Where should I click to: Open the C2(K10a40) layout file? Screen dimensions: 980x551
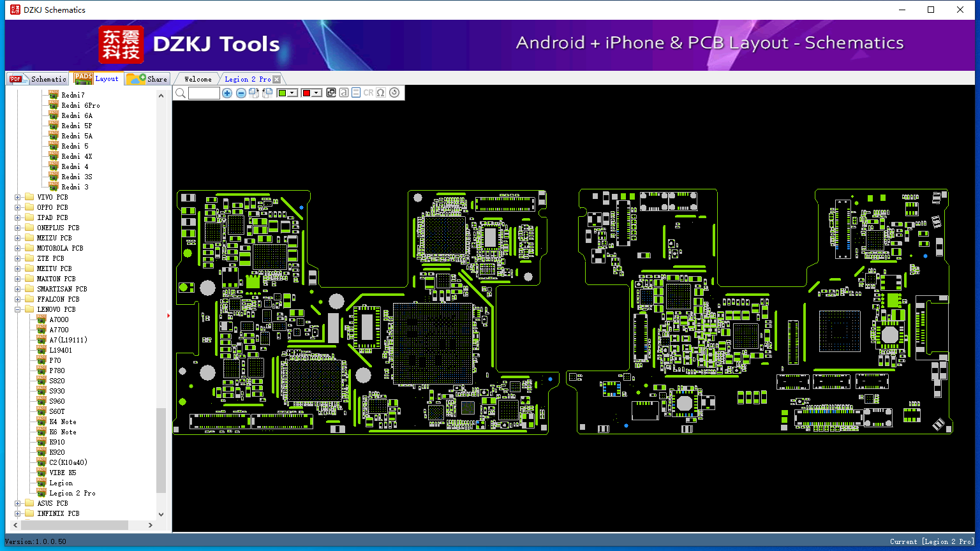tap(68, 462)
